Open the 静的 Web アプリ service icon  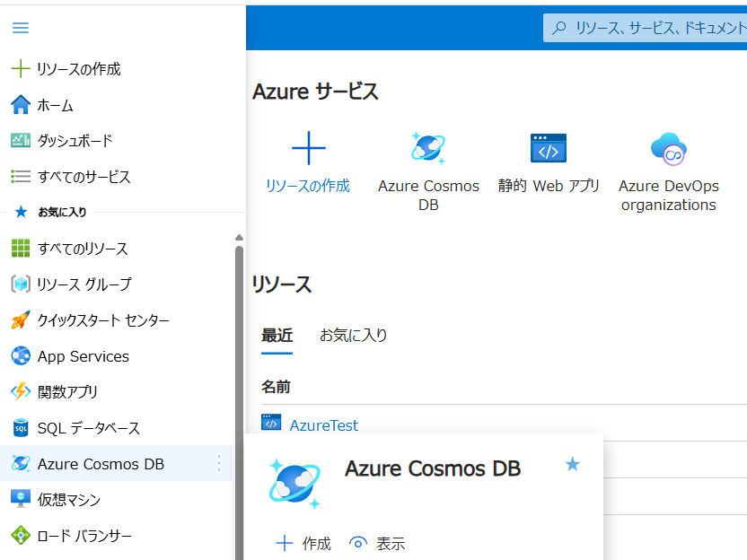pos(549,148)
